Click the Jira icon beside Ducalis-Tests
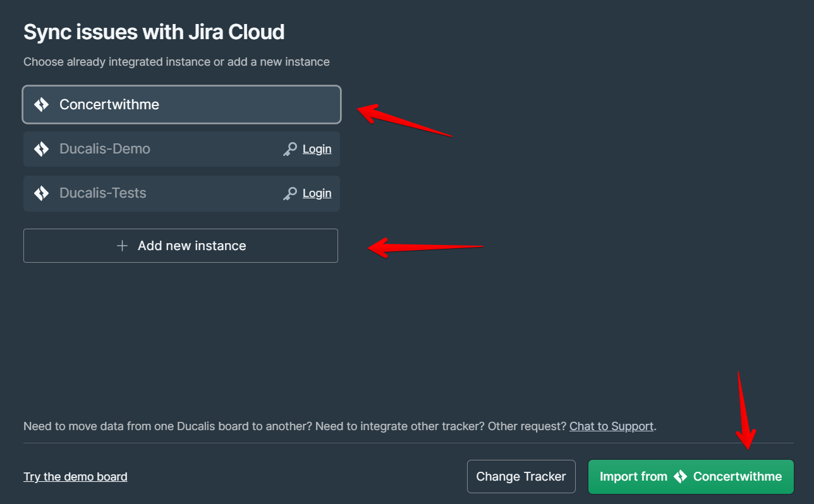The height and width of the screenshot is (504, 814). [x=40, y=193]
